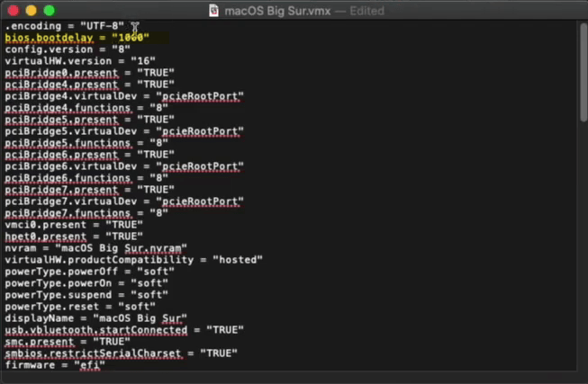The height and width of the screenshot is (384, 588).
Task: Click the 'smc.present' line
Action: pos(68,342)
